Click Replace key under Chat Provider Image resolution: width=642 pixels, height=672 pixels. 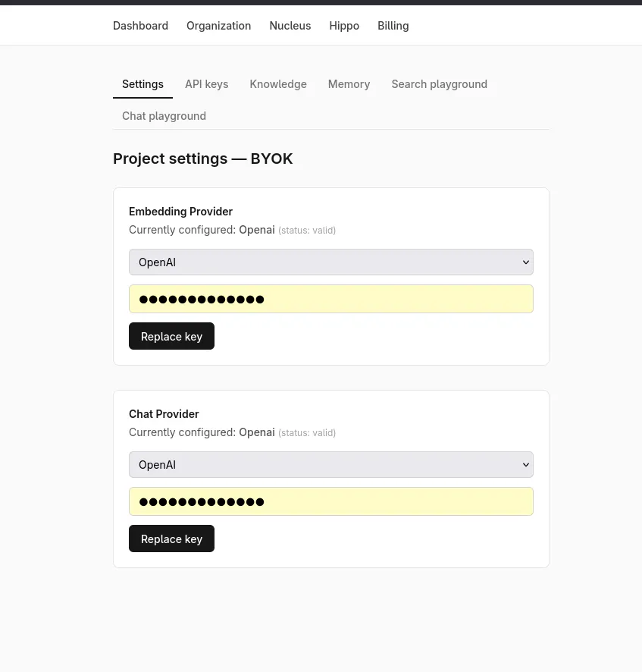click(171, 539)
